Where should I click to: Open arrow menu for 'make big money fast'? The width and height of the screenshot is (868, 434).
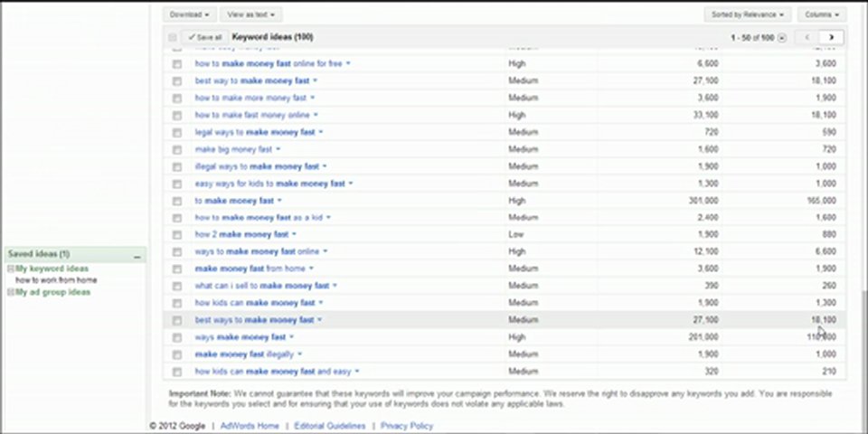(278, 149)
